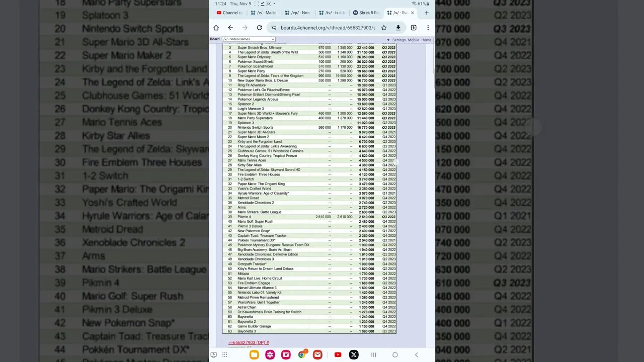Open the X app in taskbar
Screen dimensions: 644x362
pyautogui.click(x=354, y=354)
